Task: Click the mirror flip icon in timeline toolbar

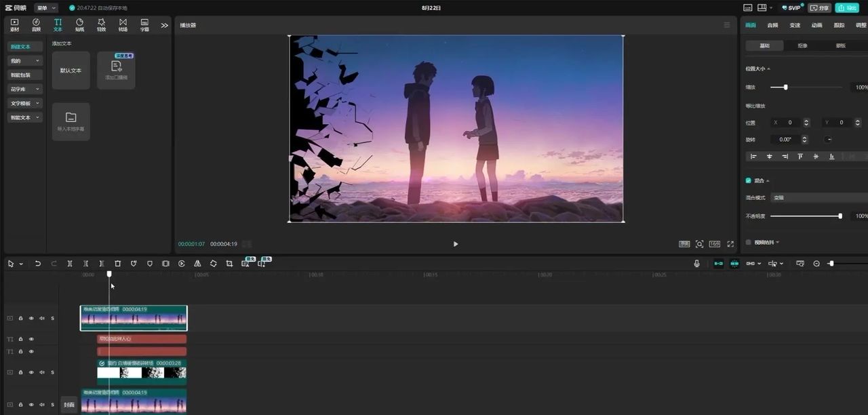Action: click(197, 264)
